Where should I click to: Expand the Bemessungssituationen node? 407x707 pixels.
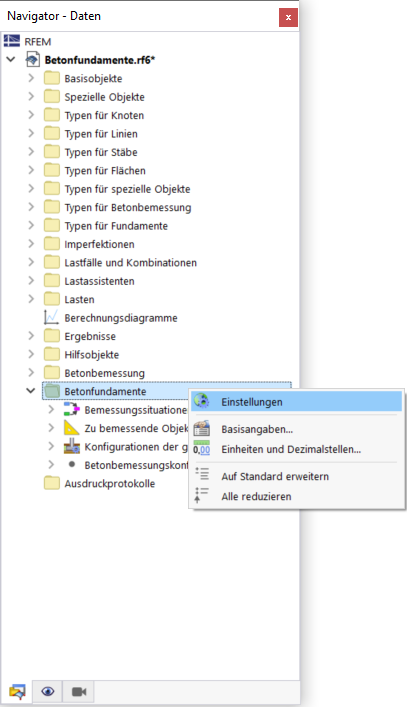pyautogui.click(x=51, y=409)
